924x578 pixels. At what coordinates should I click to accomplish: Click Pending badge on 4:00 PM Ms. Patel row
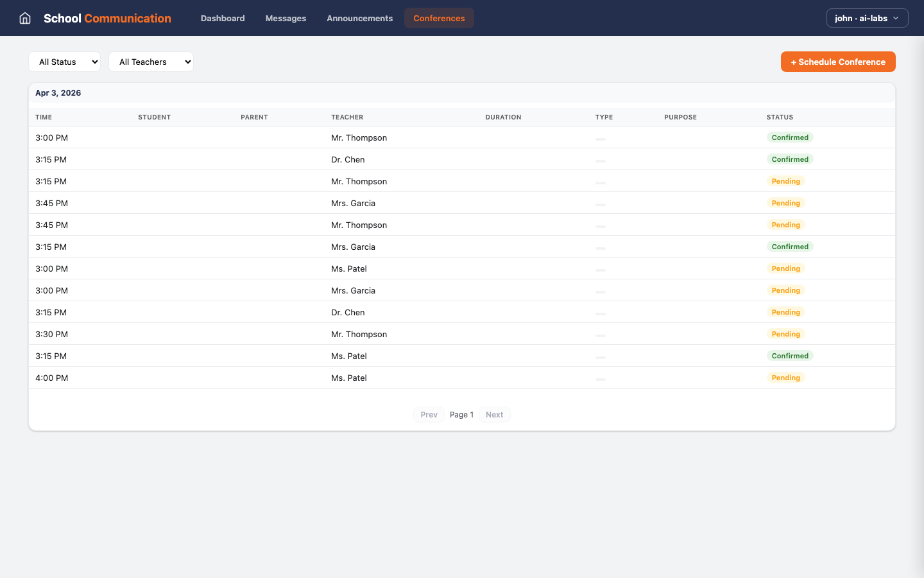[785, 378]
